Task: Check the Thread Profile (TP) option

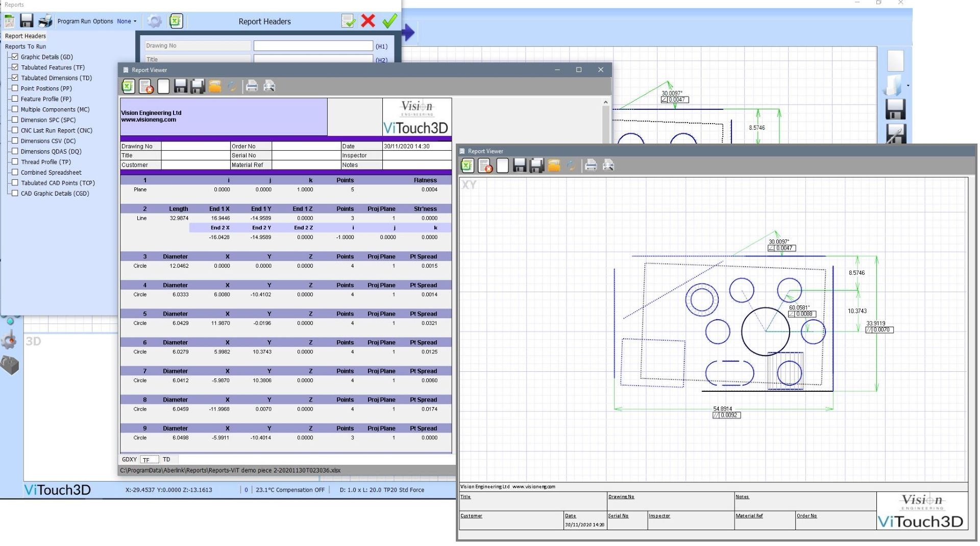Action: [15, 162]
